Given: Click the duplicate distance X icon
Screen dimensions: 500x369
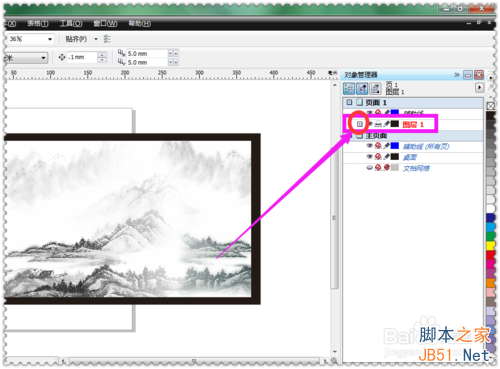Looking at the screenshot, I should [122, 53].
